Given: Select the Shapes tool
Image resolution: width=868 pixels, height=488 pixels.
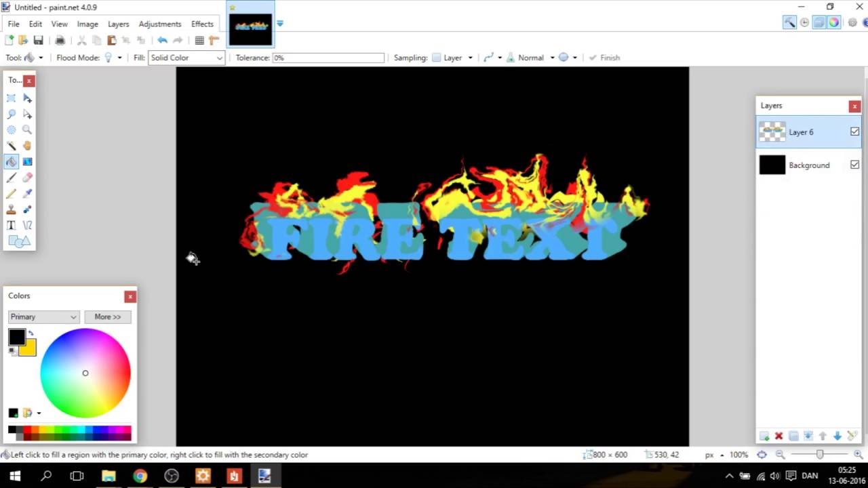Looking at the screenshot, I should [x=20, y=241].
